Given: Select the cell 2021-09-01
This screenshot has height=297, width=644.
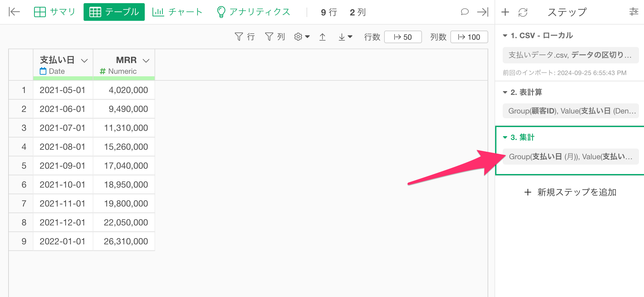Looking at the screenshot, I should tap(63, 166).
